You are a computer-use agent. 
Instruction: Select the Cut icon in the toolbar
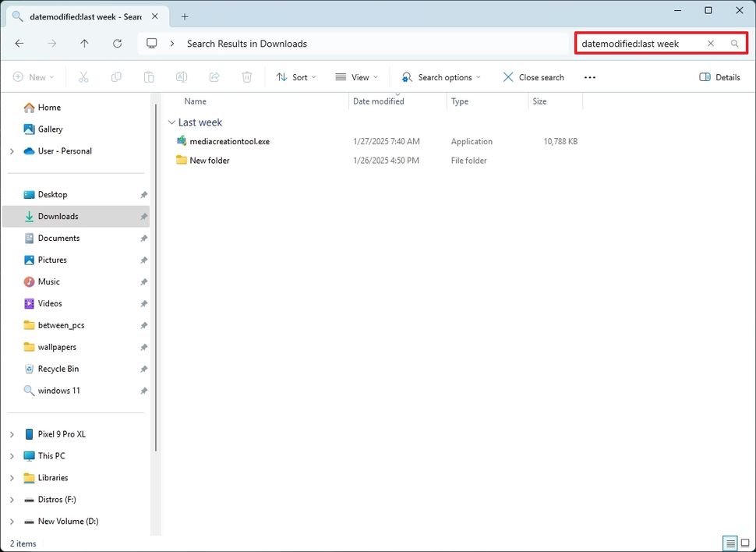83,76
